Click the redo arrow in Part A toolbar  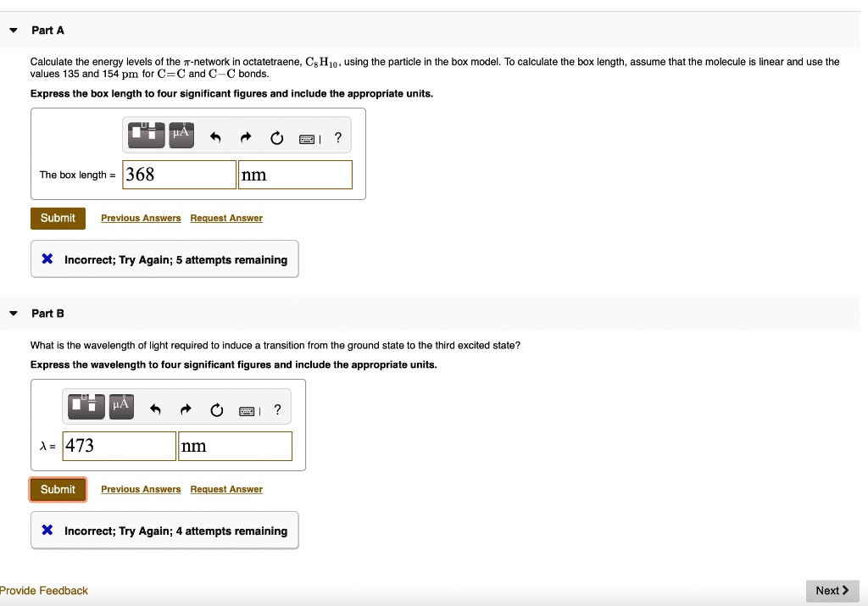point(246,137)
